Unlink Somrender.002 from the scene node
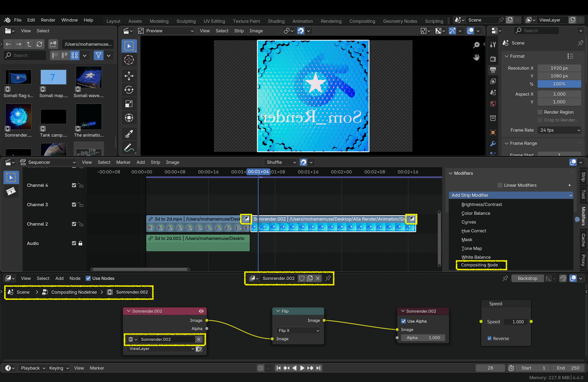The width and height of the screenshot is (588, 382). point(199,339)
